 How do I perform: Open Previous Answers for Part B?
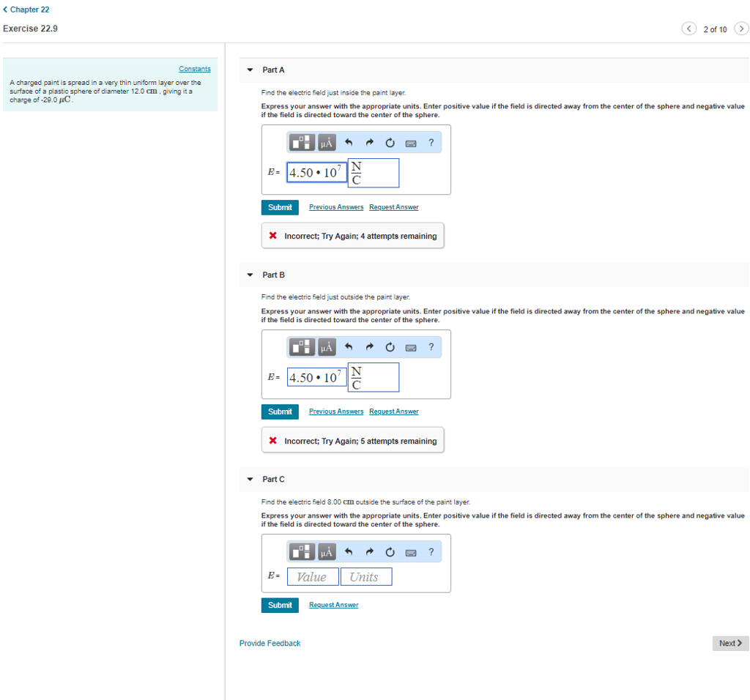[x=335, y=412]
